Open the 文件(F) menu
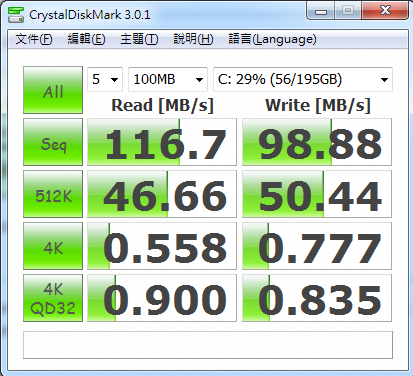Screen dimensions: 413x376 click(34, 39)
